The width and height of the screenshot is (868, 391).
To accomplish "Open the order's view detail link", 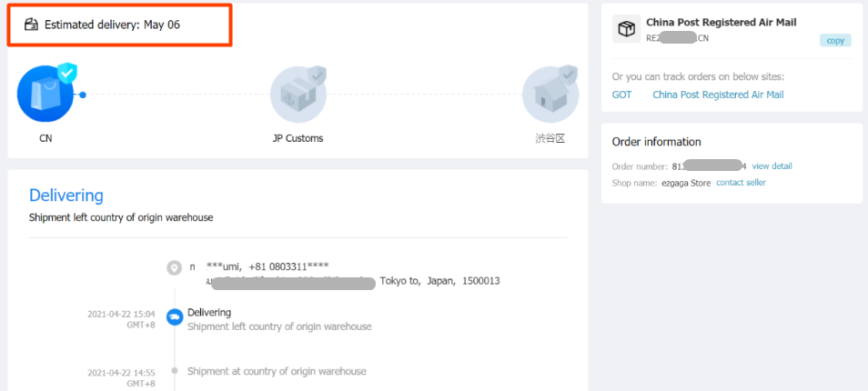I will (x=772, y=166).
